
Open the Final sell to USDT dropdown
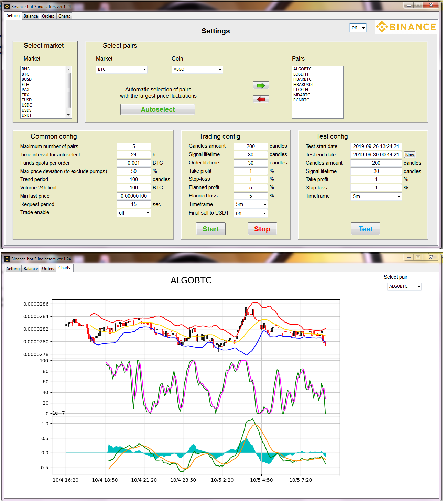click(251, 213)
